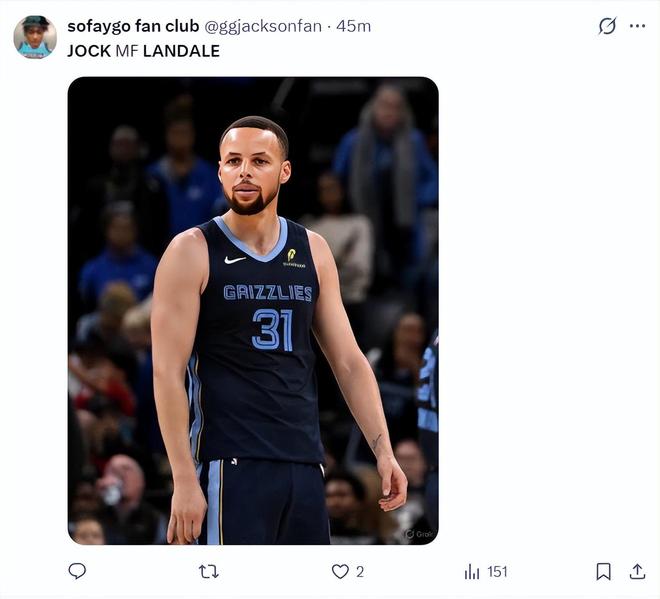The height and width of the screenshot is (599, 660).
Task: Click the 45m timestamp
Action: pos(353,26)
